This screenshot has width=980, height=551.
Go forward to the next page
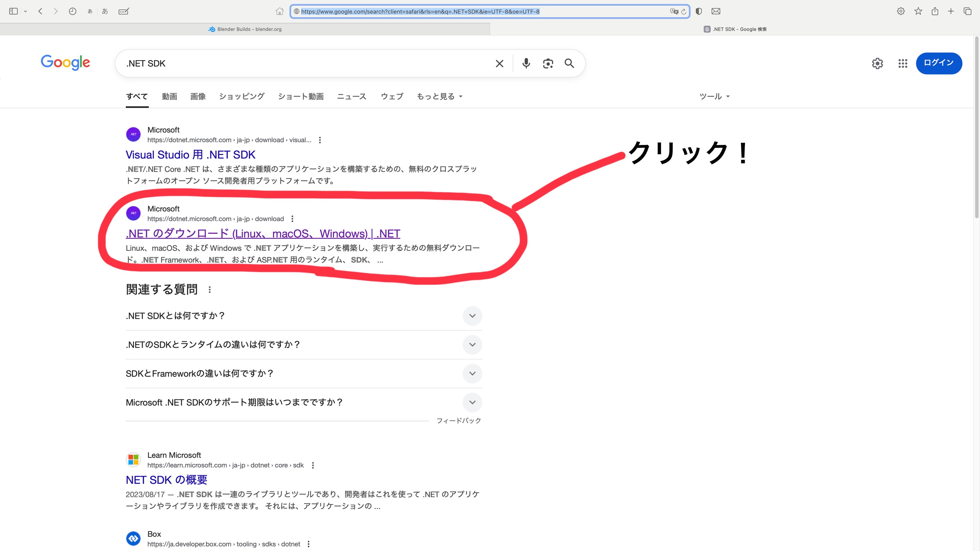pyautogui.click(x=56, y=12)
